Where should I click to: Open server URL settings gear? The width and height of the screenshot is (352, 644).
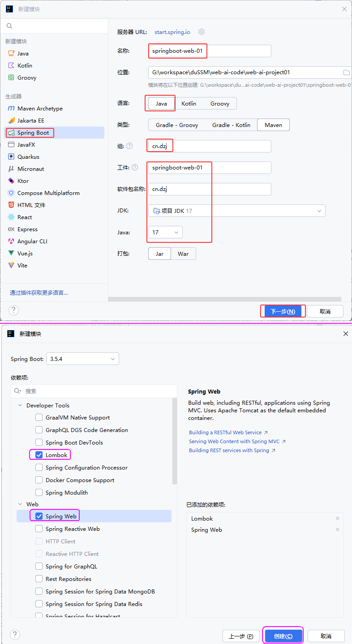(x=202, y=32)
